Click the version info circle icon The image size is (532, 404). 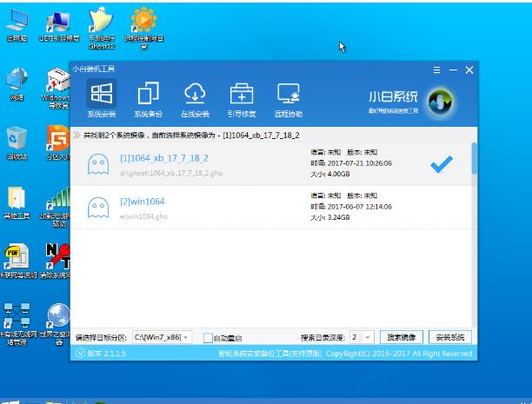point(80,353)
